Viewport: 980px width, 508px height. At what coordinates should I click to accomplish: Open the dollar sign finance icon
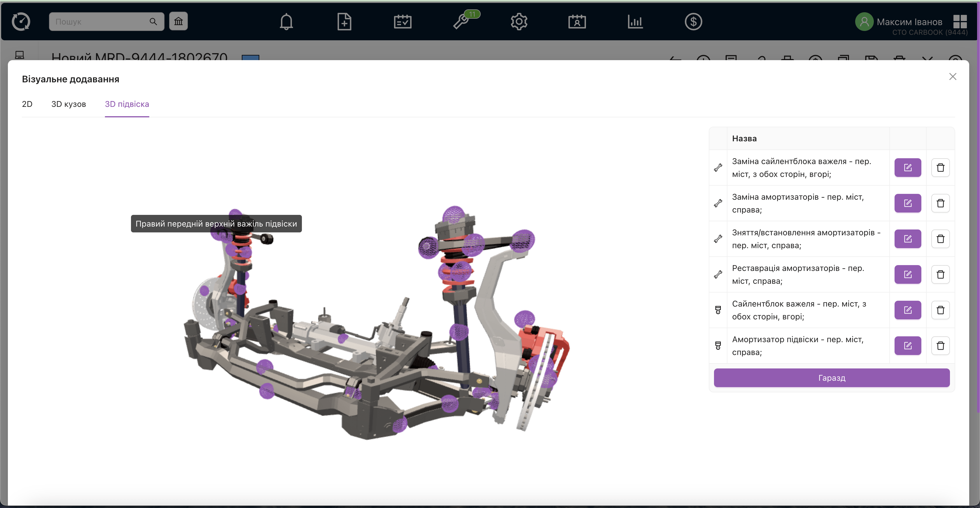pos(693,22)
